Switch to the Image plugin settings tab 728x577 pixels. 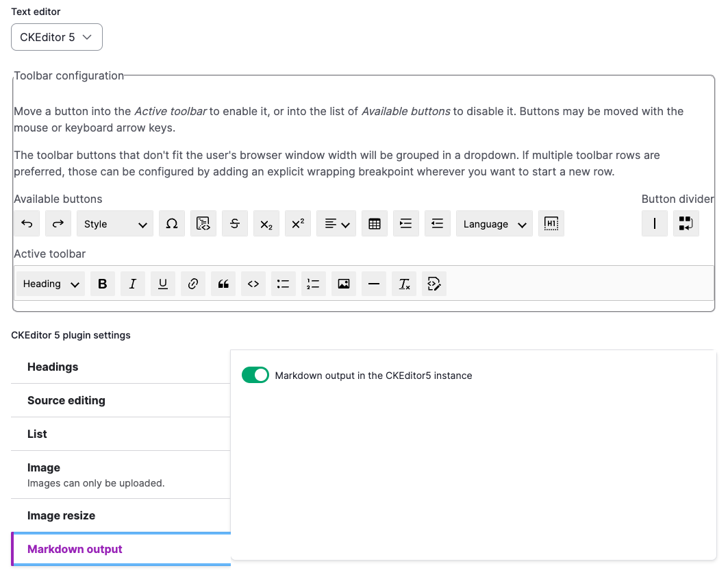coord(121,475)
